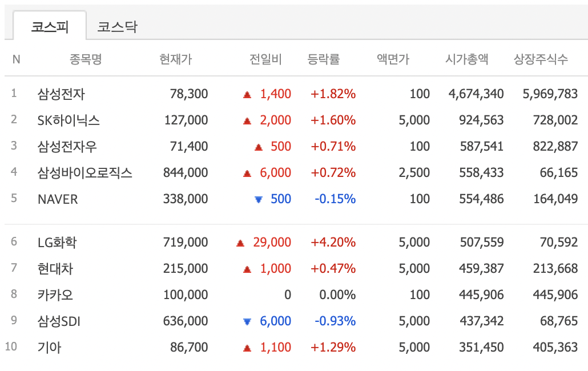Select the price 719,000
This screenshot has width=588, height=371.
(x=186, y=242)
